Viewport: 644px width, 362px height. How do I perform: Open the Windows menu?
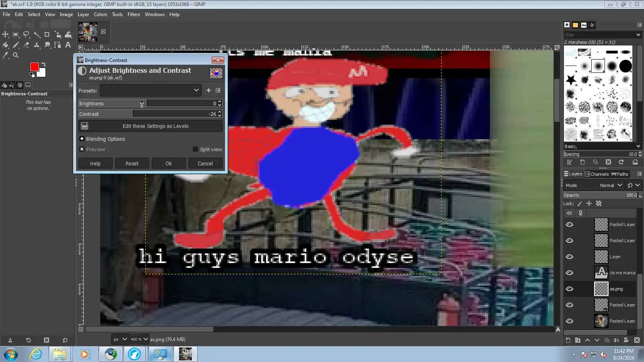coord(155,14)
